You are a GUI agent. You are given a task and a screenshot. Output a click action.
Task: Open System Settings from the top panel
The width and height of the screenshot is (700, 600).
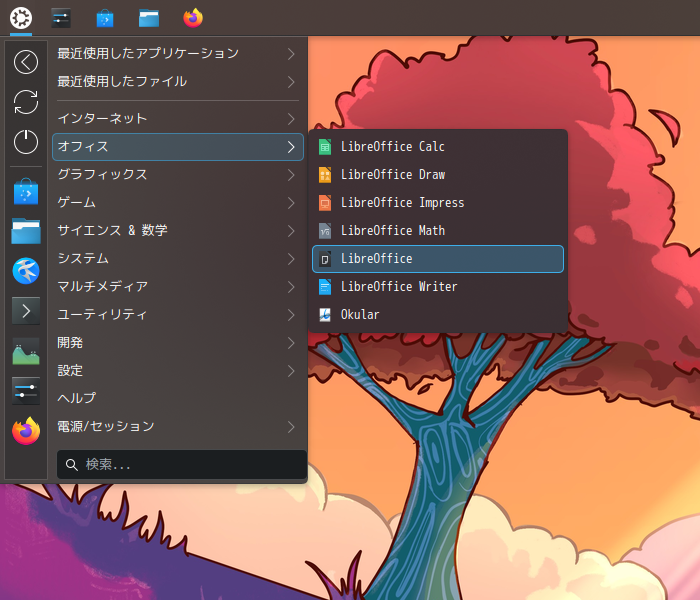click(61, 18)
